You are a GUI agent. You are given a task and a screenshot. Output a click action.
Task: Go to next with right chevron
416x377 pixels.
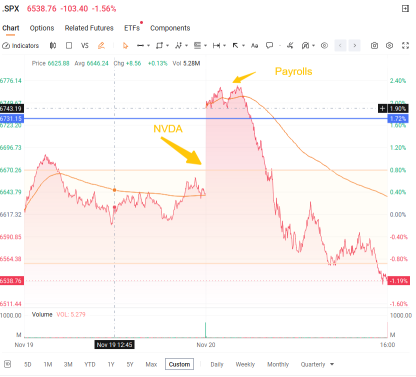pyautogui.click(x=355, y=45)
